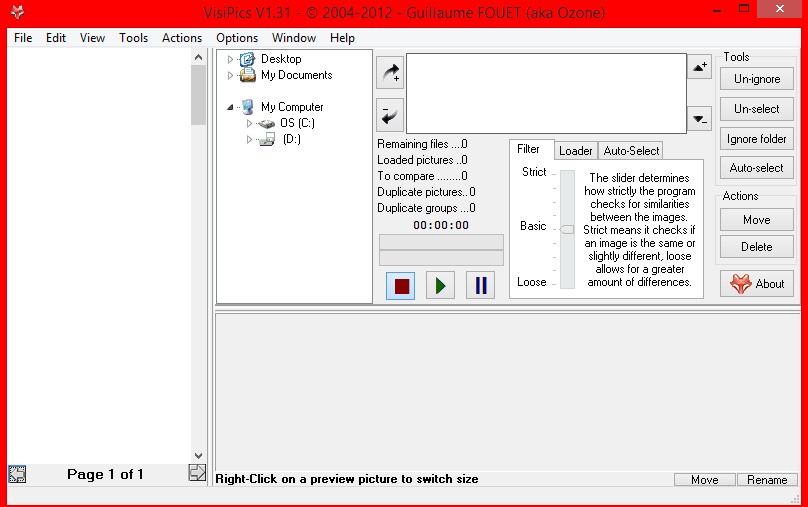The image size is (808, 507).
Task: Click the 'Duplicate groups' counter text
Action: click(x=426, y=208)
